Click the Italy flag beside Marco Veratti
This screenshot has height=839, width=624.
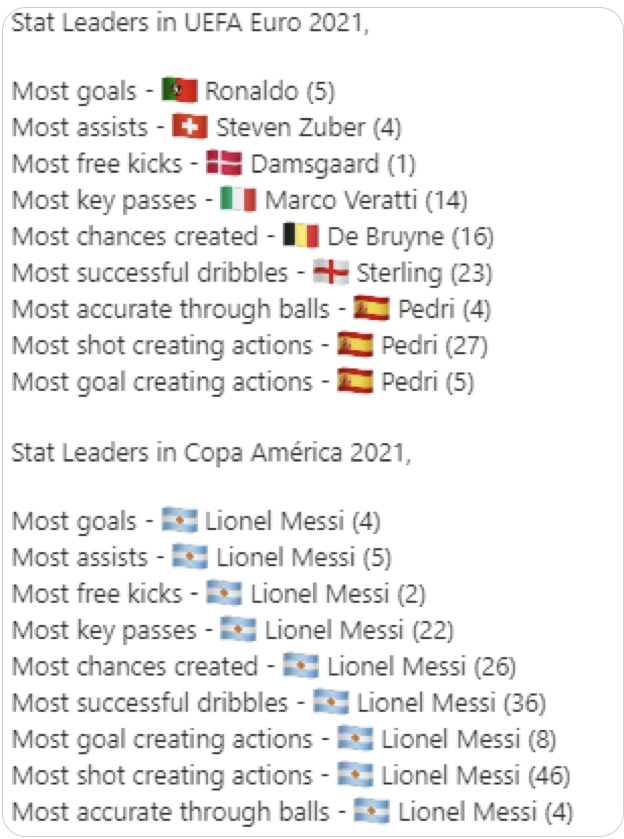tap(239, 199)
